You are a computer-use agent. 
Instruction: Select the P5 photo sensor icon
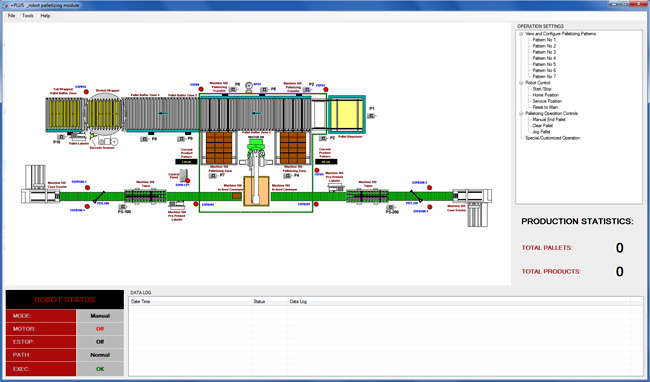tap(264, 89)
